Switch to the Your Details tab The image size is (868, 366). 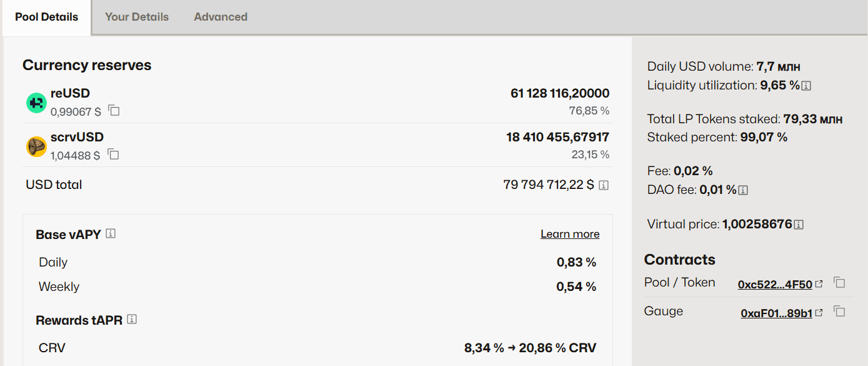(x=137, y=17)
